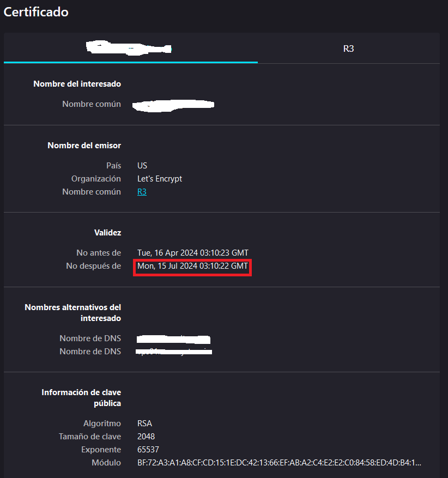Open the R3 issuer common name link
The image size is (448, 478).
142,192
